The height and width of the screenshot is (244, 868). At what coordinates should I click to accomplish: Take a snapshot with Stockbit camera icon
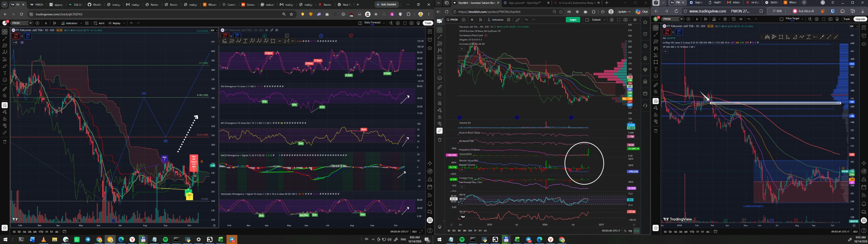625,20
